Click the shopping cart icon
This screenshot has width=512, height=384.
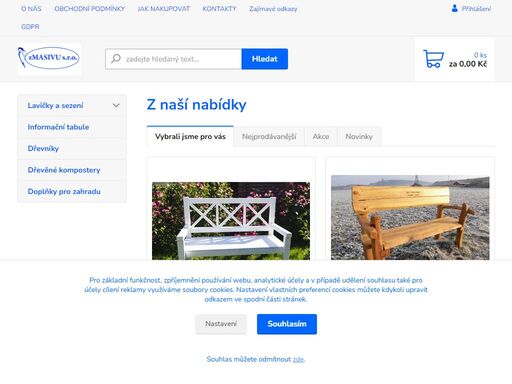click(x=433, y=59)
